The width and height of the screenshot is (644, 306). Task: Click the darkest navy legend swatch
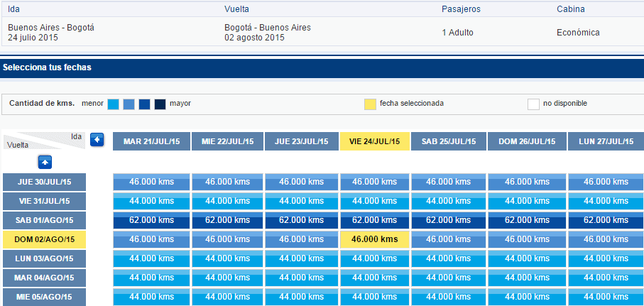[x=160, y=104]
